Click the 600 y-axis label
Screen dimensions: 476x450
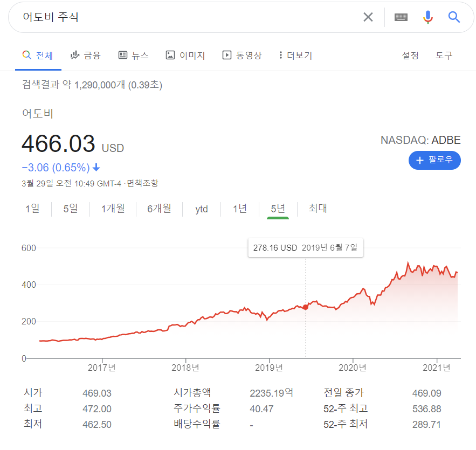pyautogui.click(x=29, y=248)
